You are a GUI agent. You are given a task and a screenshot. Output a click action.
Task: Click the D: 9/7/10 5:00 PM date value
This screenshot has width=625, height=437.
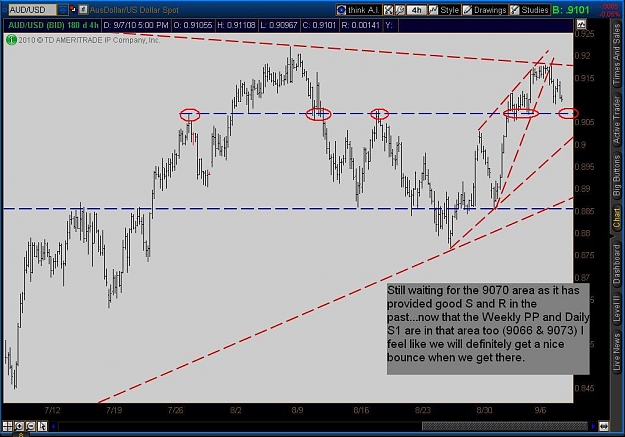coord(136,25)
